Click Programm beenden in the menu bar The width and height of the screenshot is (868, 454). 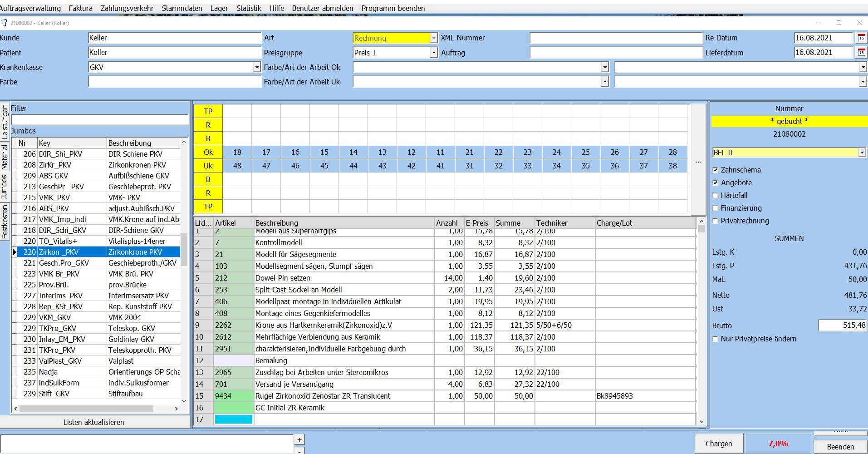tap(393, 8)
